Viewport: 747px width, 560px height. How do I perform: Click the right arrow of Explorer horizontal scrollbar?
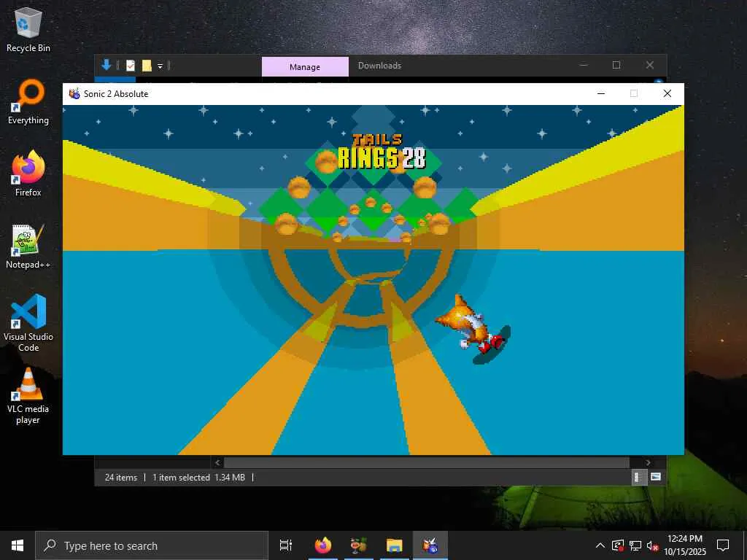click(x=648, y=462)
